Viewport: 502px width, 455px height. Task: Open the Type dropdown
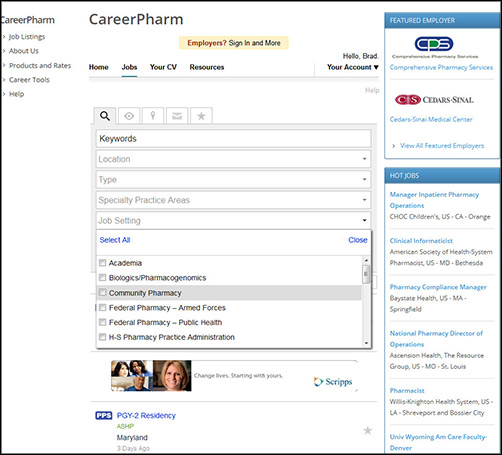[x=233, y=180]
